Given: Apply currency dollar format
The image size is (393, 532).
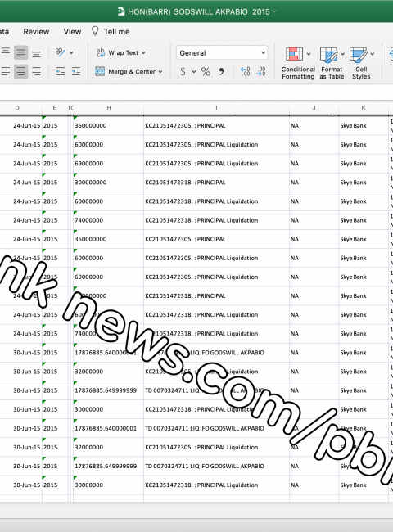Looking at the screenshot, I should pos(183,71).
